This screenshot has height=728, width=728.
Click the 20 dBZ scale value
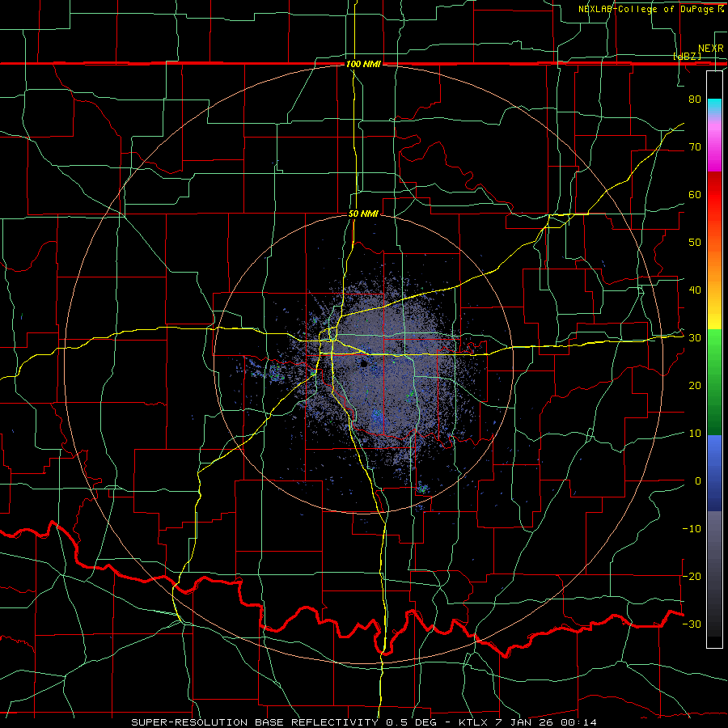[695, 385]
